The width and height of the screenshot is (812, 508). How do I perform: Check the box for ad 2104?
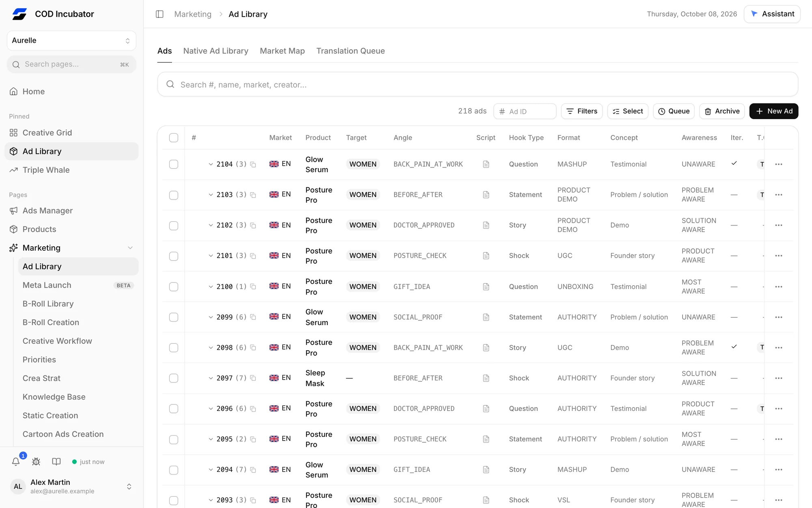click(x=173, y=164)
